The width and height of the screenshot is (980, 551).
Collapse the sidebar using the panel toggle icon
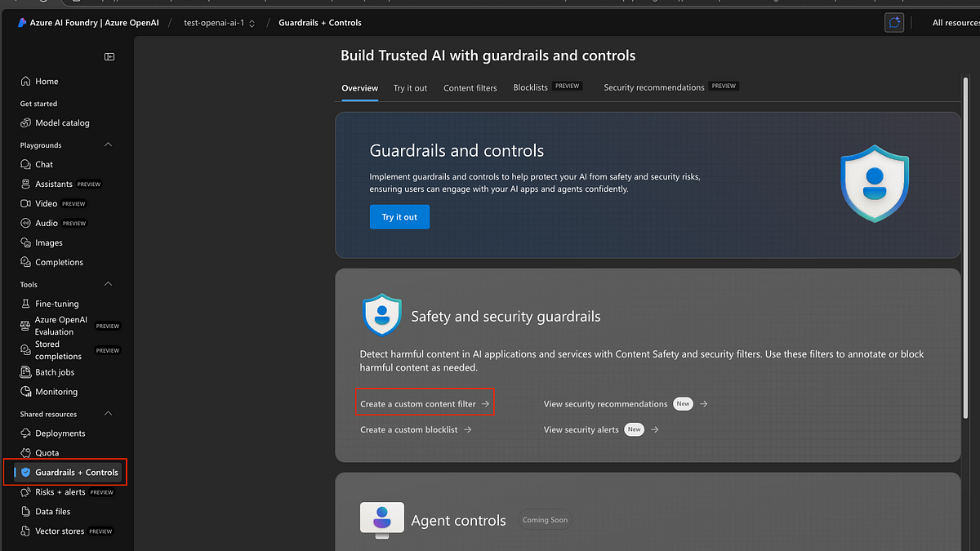(x=109, y=56)
